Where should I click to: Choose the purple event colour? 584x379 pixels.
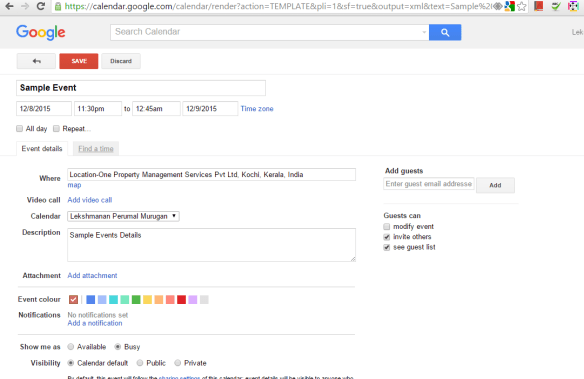(193, 299)
